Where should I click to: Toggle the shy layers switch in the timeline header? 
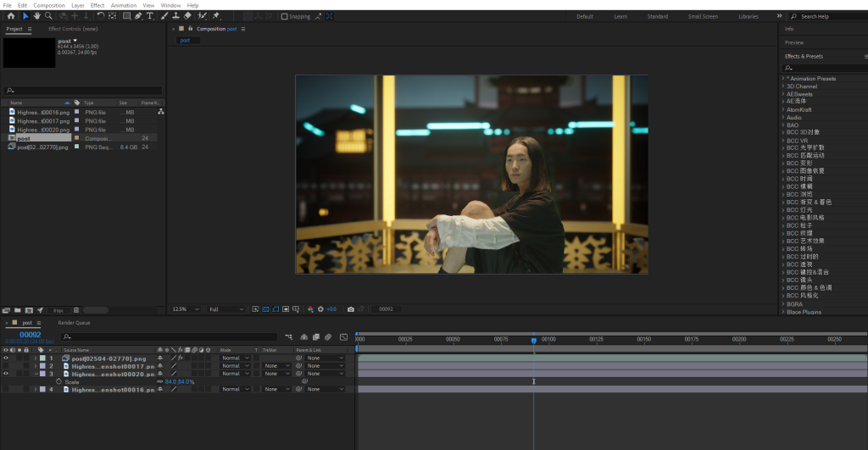tap(304, 336)
